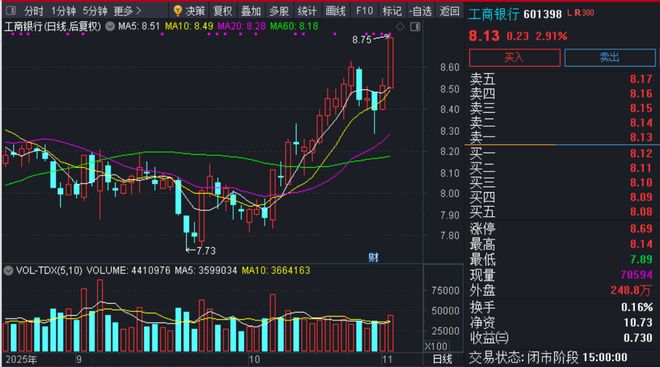Click the current price 8.13 header
Image resolution: width=660 pixels, height=367 pixels.
point(484,36)
